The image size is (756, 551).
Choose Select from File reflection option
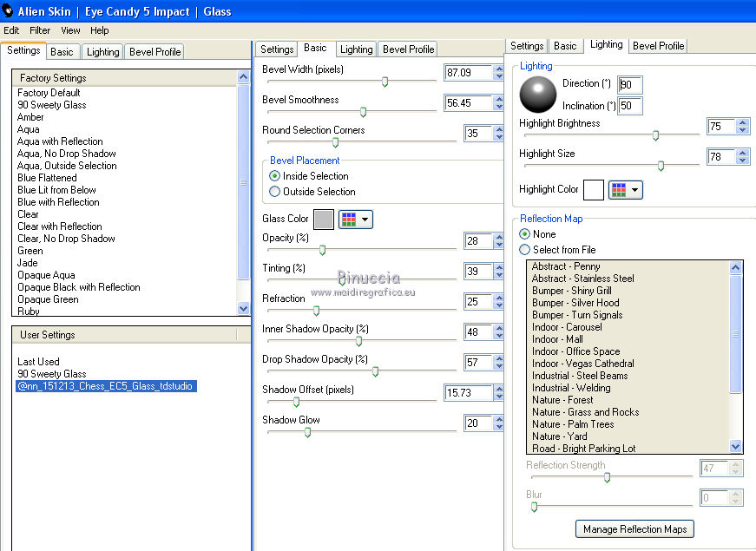pos(524,250)
